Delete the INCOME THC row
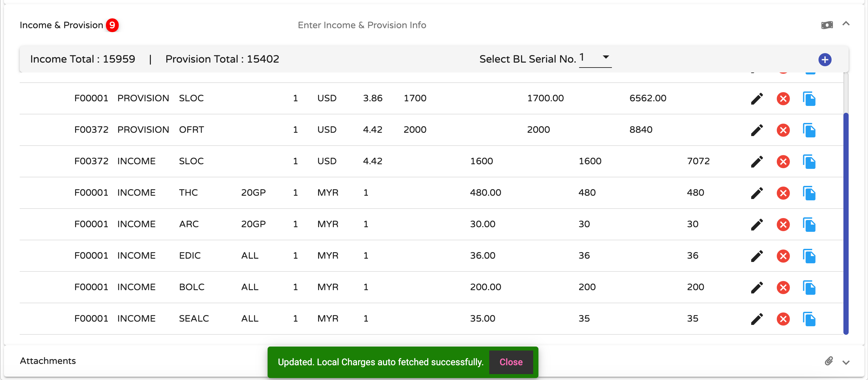This screenshot has height=380, width=868. 783,193
